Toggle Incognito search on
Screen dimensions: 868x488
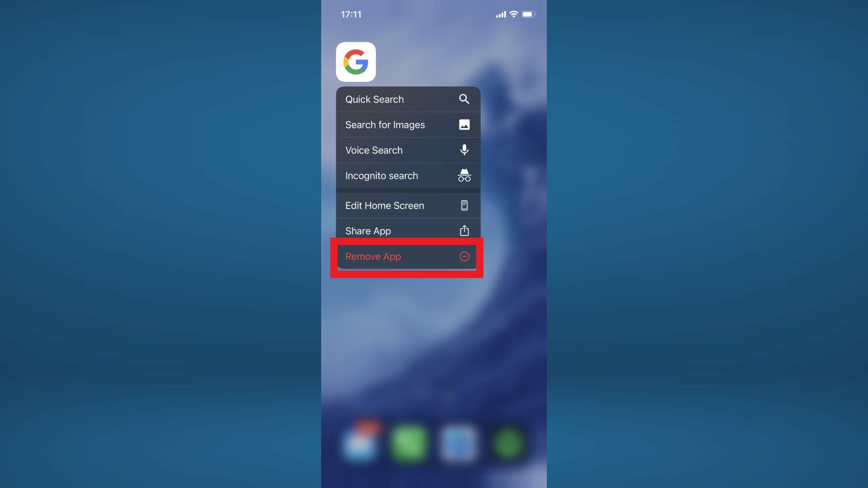pyautogui.click(x=407, y=175)
